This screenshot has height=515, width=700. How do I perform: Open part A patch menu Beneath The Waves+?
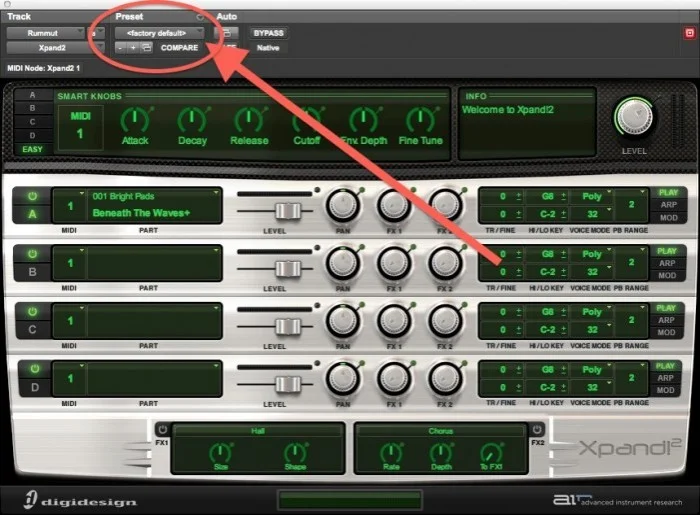coord(154,206)
